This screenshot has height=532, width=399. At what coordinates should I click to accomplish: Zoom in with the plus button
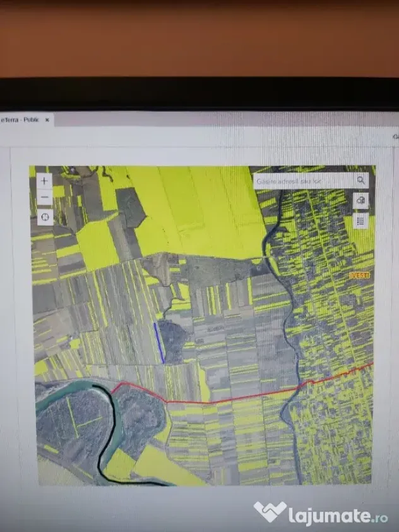coord(44,181)
